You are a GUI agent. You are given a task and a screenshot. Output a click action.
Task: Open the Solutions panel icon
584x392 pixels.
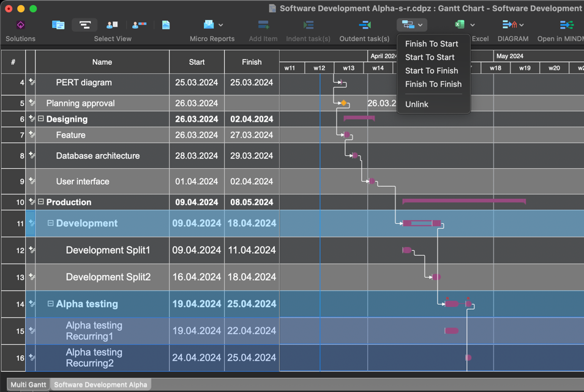pos(20,25)
